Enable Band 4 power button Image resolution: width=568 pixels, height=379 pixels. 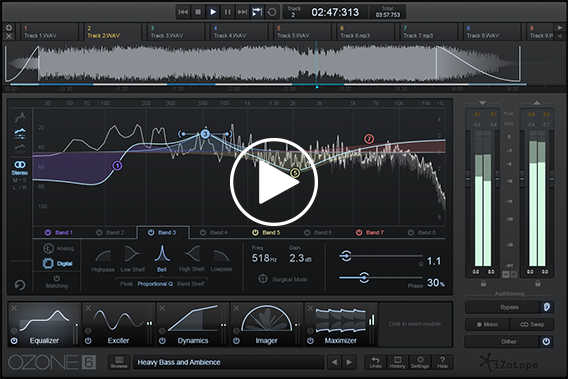pos(203,233)
